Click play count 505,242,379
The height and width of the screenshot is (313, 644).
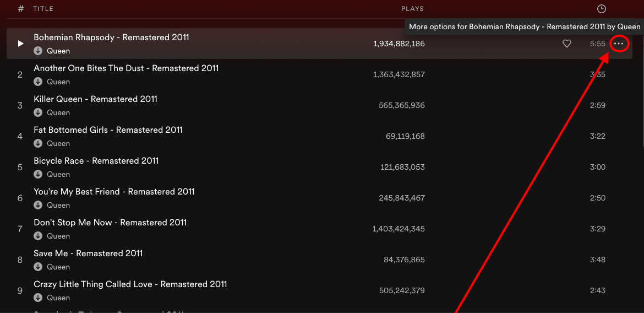pyautogui.click(x=402, y=290)
